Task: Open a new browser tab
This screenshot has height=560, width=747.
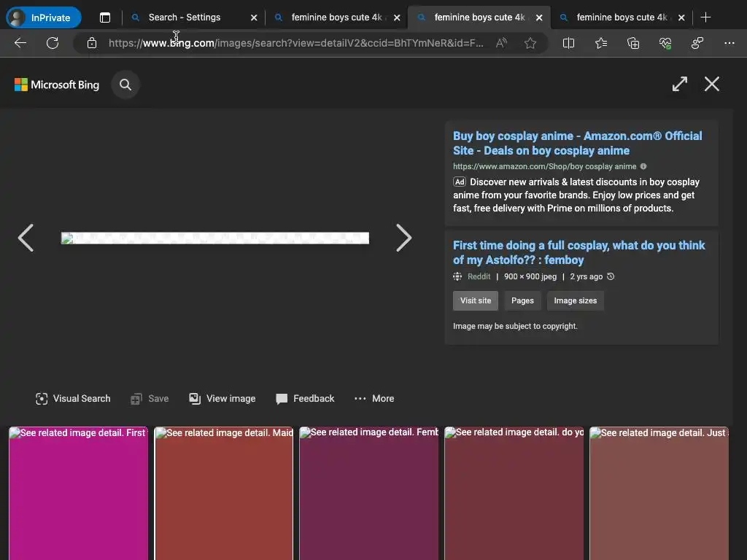Action: coord(705,17)
